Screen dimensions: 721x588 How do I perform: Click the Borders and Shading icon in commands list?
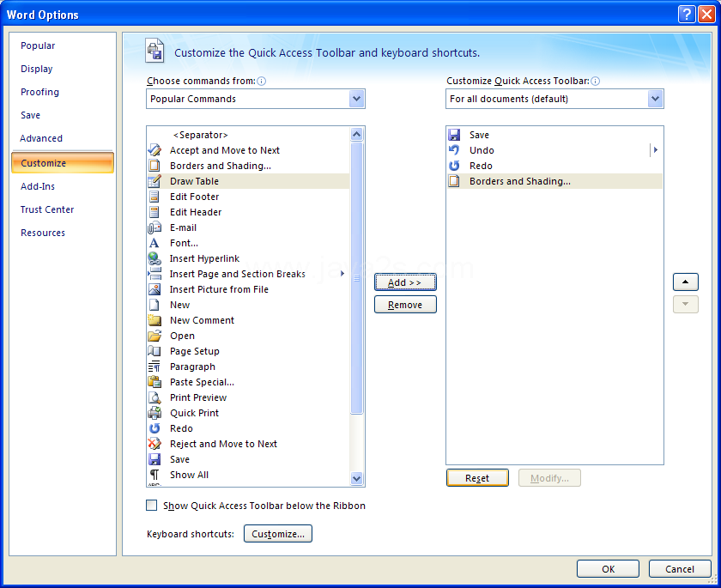154,166
